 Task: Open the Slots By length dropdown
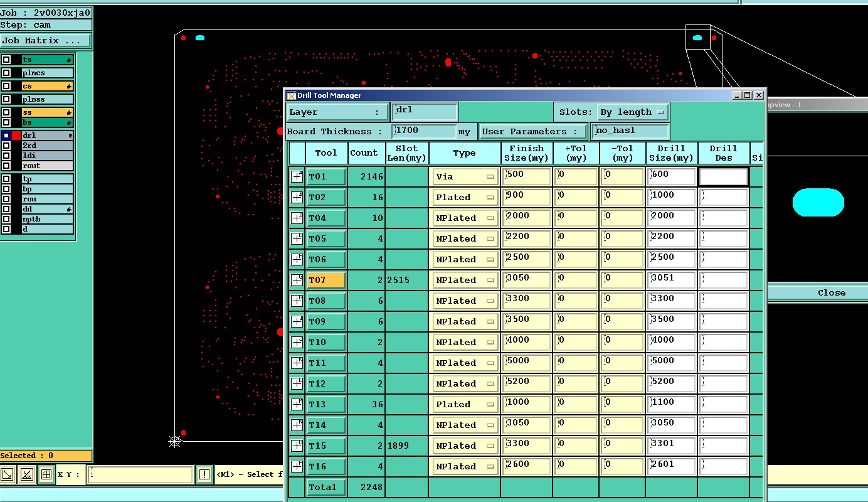[632, 112]
